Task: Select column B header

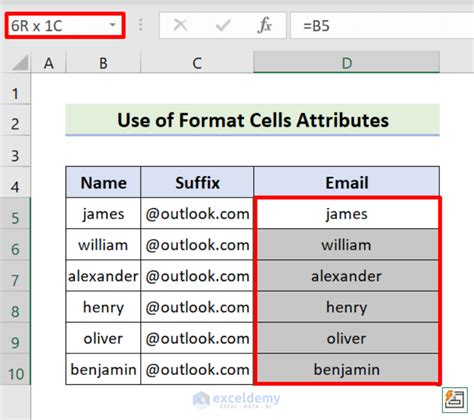Action: pyautogui.click(x=103, y=63)
